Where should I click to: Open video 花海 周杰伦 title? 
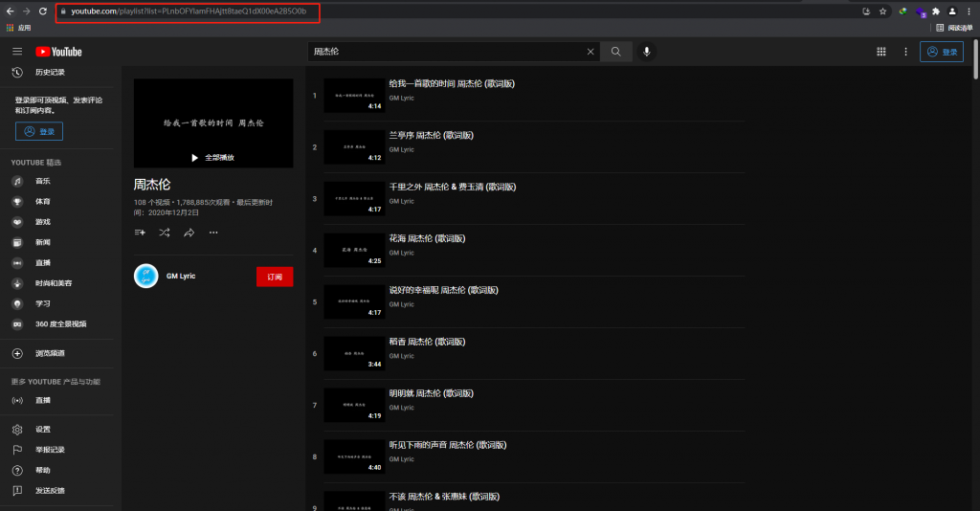(427, 238)
